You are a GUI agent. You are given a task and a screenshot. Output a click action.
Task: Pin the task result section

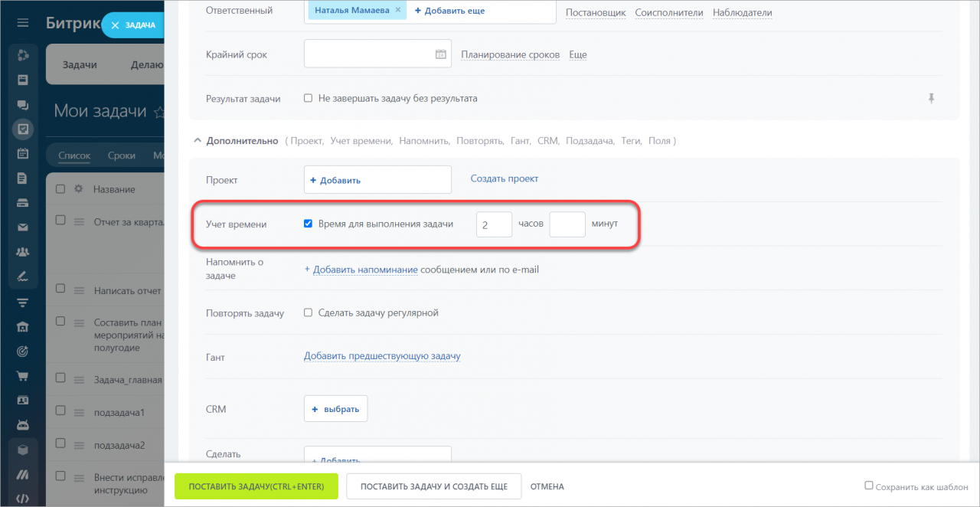coord(931,98)
